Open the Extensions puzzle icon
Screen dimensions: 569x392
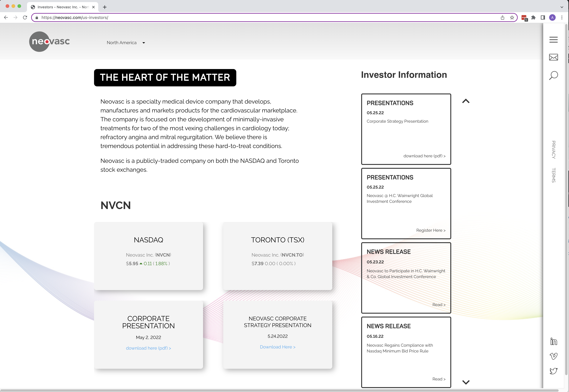point(533,17)
